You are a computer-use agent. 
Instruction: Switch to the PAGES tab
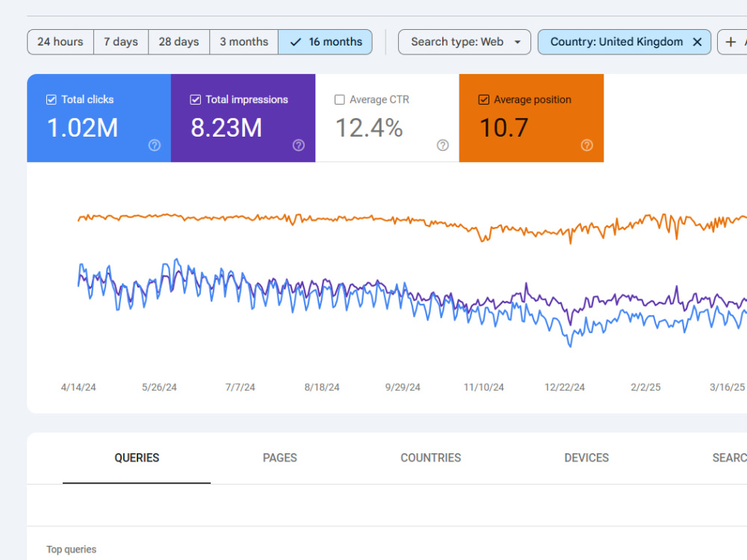pos(280,458)
